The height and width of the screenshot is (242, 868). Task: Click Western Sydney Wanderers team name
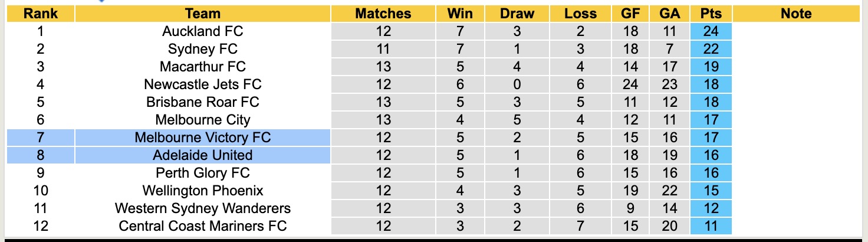[202, 208]
